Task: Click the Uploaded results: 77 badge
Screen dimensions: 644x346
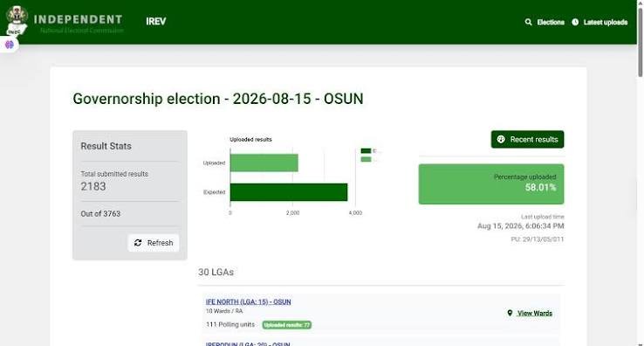Action: 287,325
